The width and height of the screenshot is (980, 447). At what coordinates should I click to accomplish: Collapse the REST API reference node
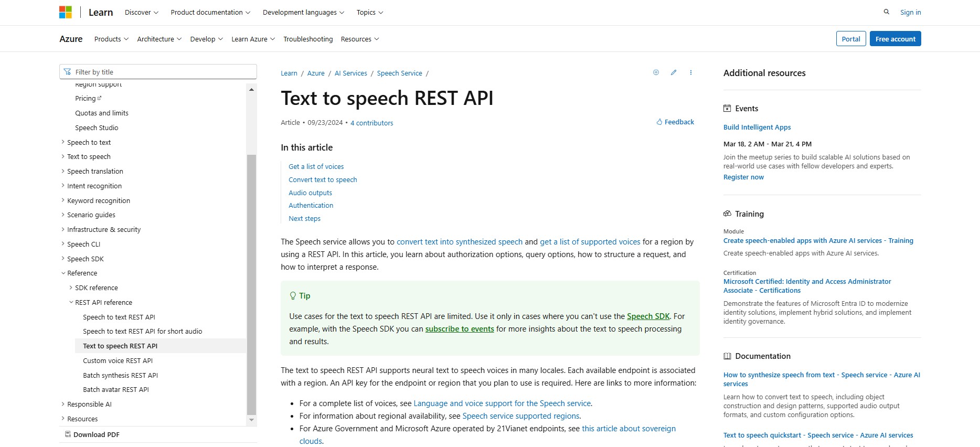click(71, 302)
